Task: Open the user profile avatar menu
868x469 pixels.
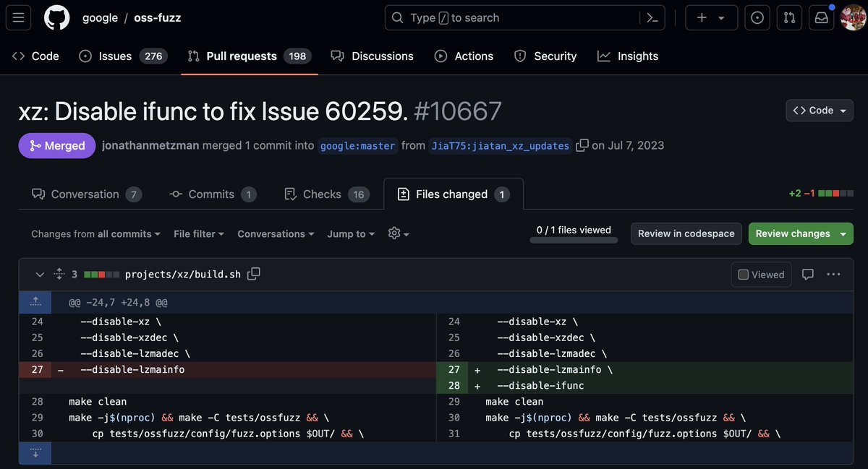Action: (853, 18)
